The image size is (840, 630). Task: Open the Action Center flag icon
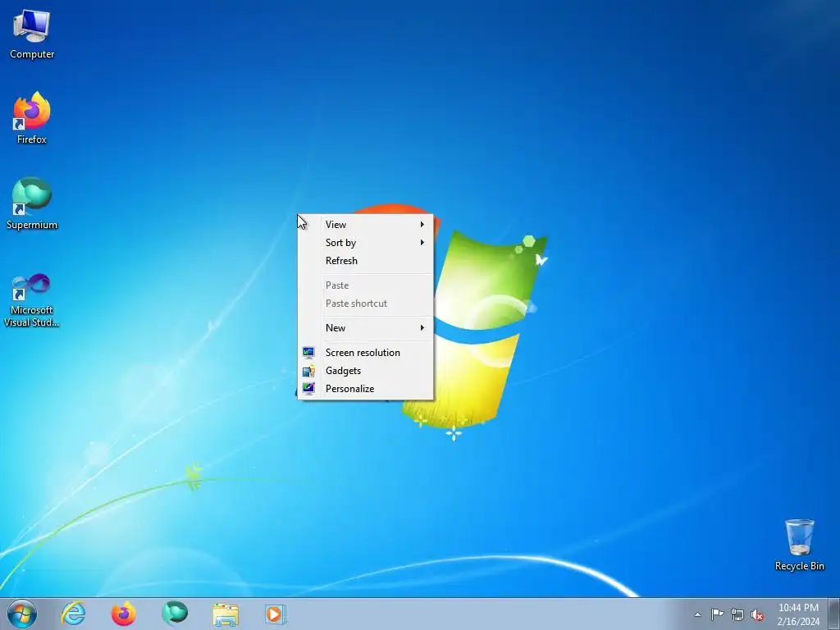[717, 614]
